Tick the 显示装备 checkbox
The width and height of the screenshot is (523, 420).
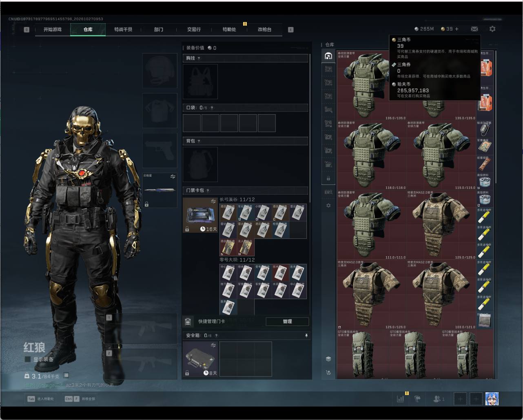(28, 359)
